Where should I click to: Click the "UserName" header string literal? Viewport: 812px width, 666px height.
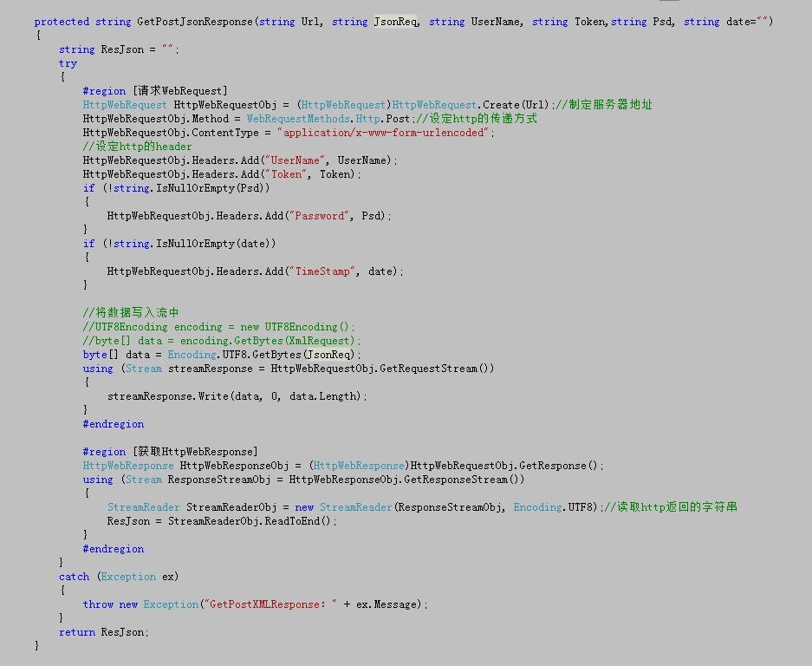296,160
